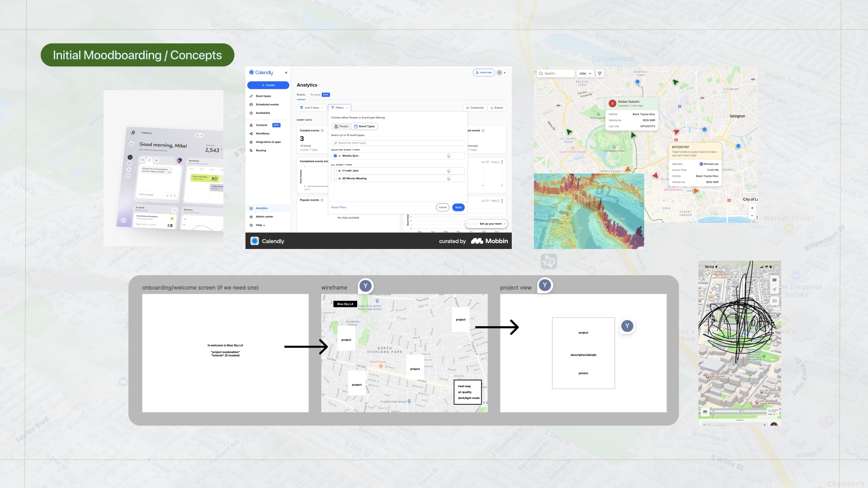Click the map filter funnel icon
The image size is (868, 488).
coord(599,74)
